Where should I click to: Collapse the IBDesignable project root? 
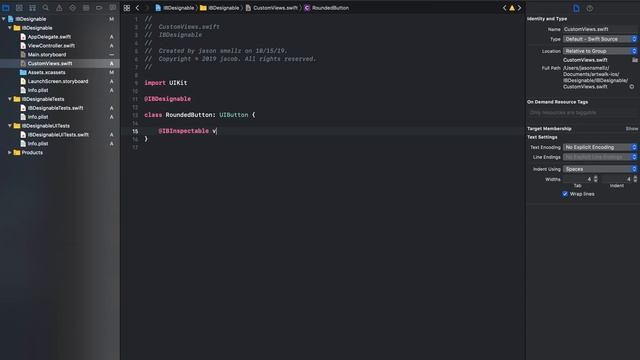click(4, 19)
